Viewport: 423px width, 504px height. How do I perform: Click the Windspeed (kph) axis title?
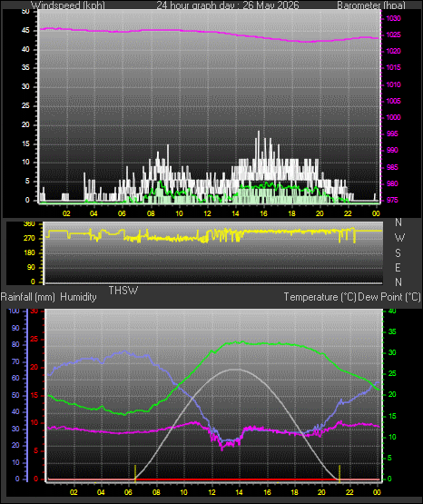68,5
